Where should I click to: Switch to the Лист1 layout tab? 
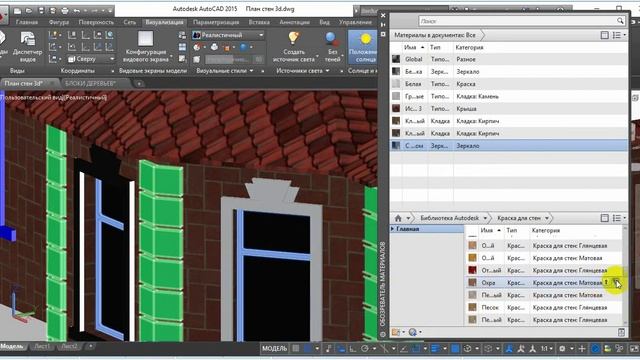tap(42, 346)
